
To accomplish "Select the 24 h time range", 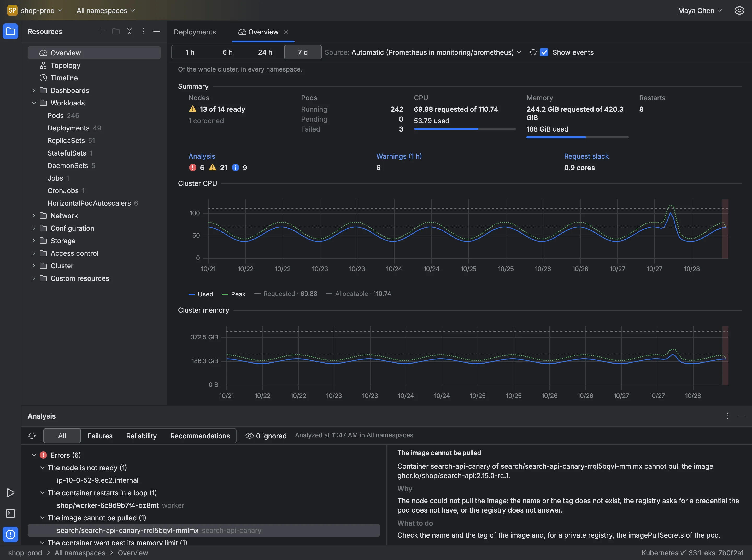I will tap(265, 52).
